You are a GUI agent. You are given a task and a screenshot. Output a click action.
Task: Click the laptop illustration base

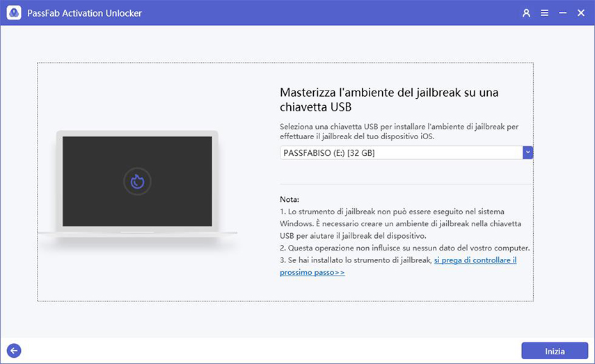137,232
